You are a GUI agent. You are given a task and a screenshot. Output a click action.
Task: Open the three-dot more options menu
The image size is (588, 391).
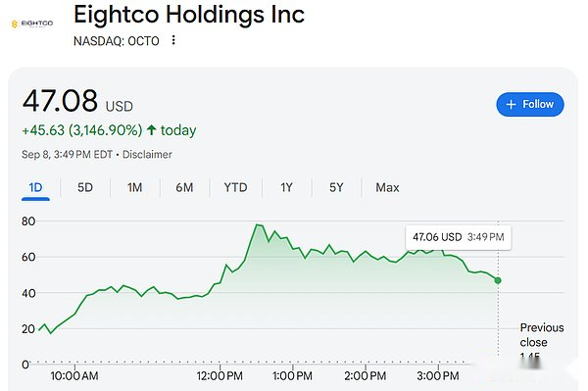point(173,40)
